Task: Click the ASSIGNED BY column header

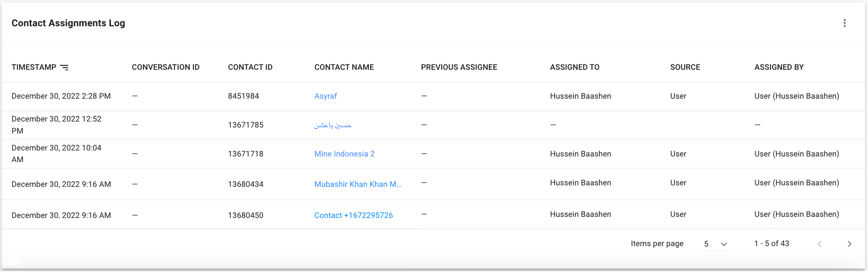Action: click(x=779, y=67)
